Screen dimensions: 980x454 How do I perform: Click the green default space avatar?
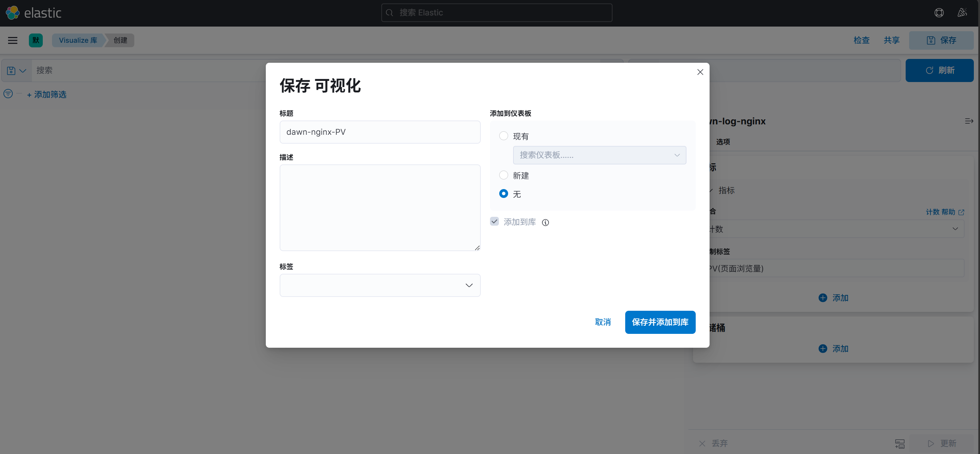tap(36, 40)
